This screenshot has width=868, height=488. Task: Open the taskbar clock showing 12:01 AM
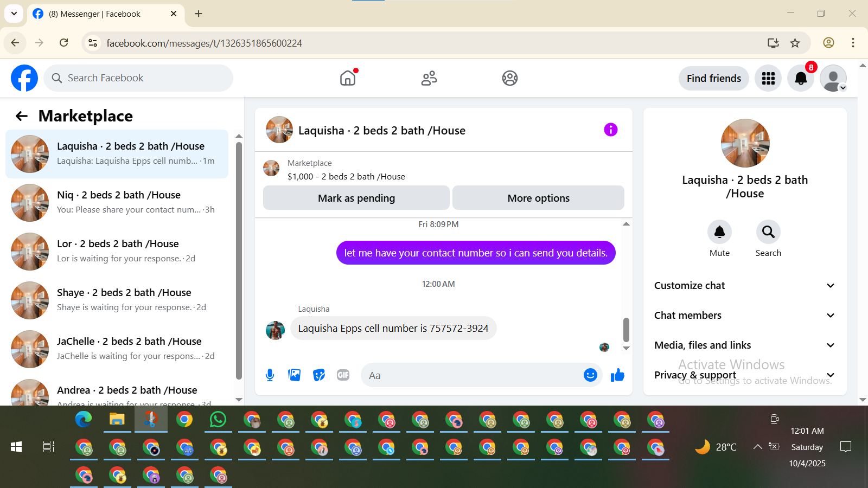click(807, 431)
